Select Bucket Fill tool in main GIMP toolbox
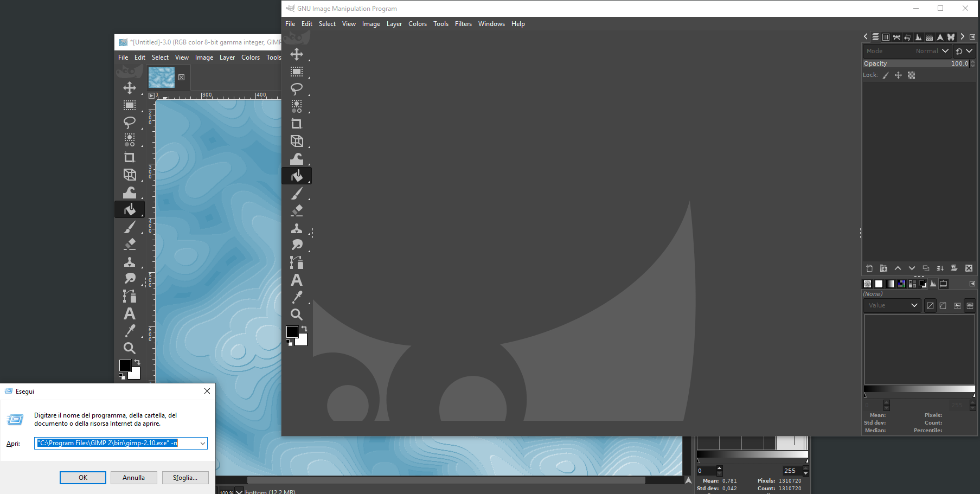The width and height of the screenshot is (980, 494). [297, 176]
